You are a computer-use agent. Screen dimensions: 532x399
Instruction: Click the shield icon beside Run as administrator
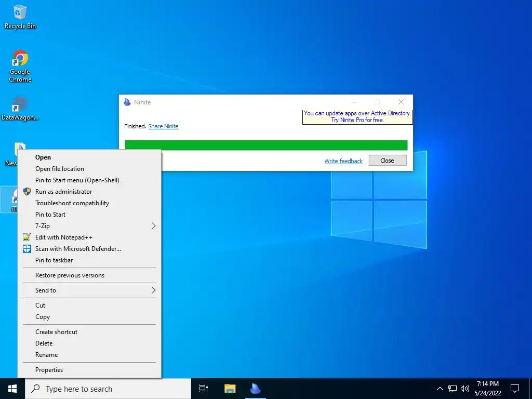(x=27, y=192)
